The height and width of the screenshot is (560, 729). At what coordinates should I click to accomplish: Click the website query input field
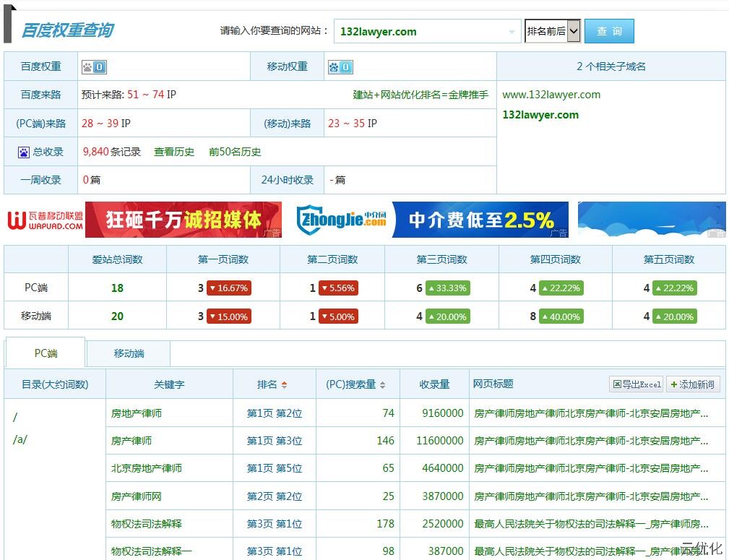(427, 31)
